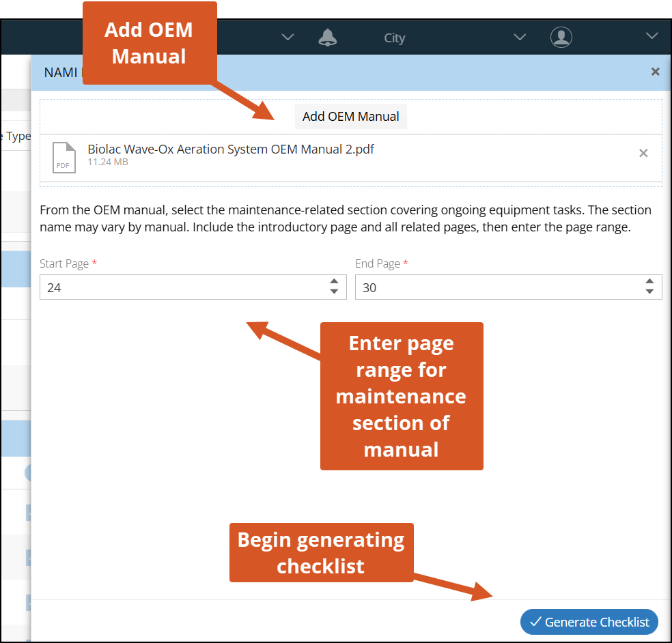Click the Add OEM Manual button
This screenshot has height=643, width=672.
[x=350, y=117]
